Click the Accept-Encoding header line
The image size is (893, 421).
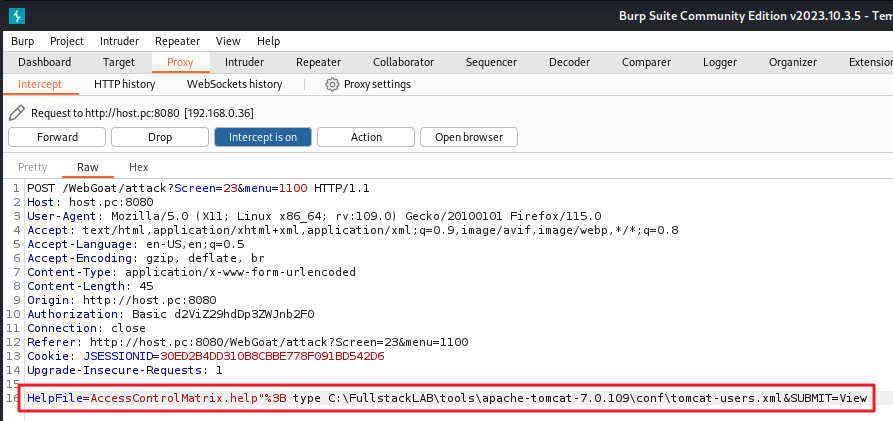(x=146, y=258)
